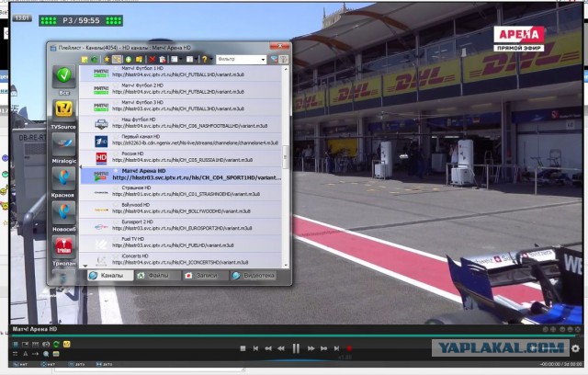The width and height of the screenshot is (588, 375).
Task: Toggle favorite star on Страшное HD row
Action: (117, 187)
